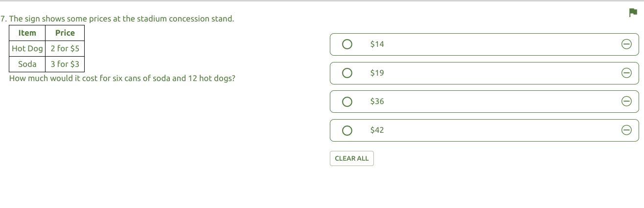Cross out the $36 answer option
The height and width of the screenshot is (208, 644).
point(626,102)
